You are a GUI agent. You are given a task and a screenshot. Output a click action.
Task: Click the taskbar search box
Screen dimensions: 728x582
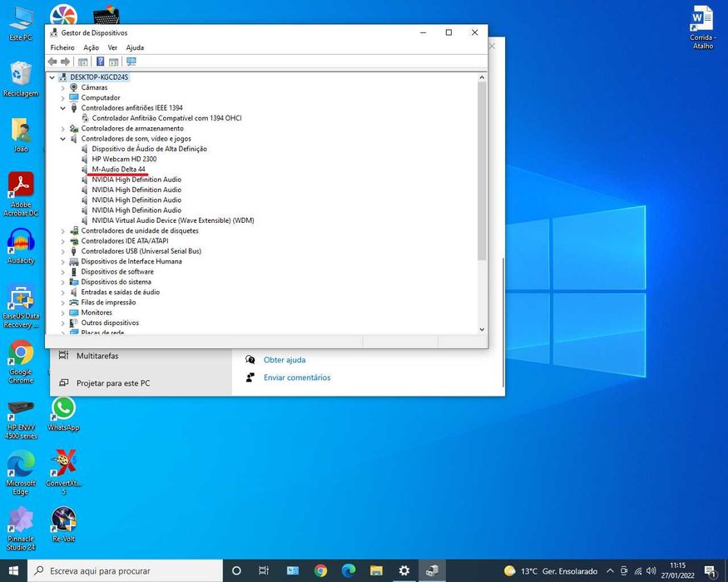pyautogui.click(x=126, y=571)
